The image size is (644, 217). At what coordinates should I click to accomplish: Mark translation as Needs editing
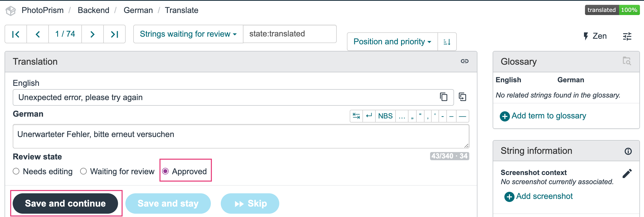(x=16, y=171)
